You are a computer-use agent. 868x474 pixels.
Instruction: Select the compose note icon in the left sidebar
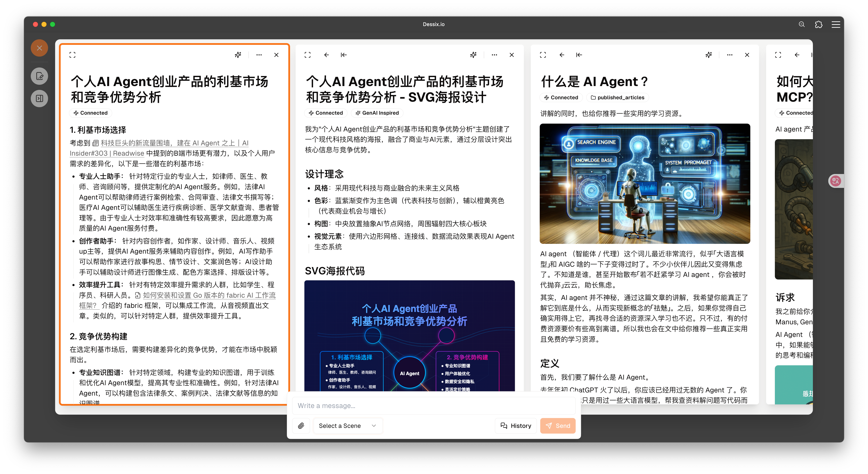[x=40, y=76]
